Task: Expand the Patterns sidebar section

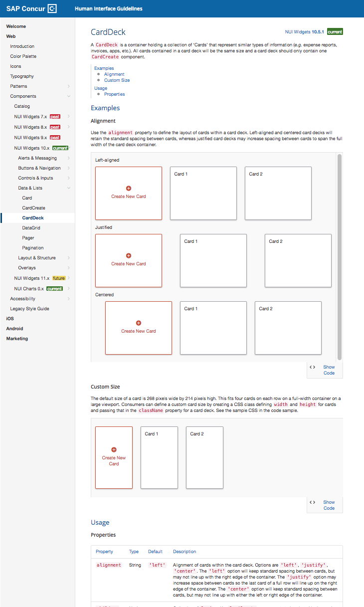Action: tap(69, 86)
